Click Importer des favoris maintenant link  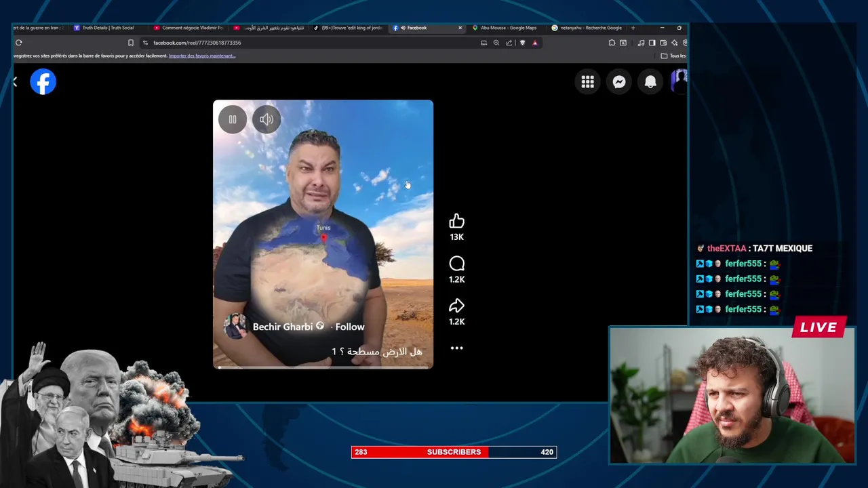[202, 56]
